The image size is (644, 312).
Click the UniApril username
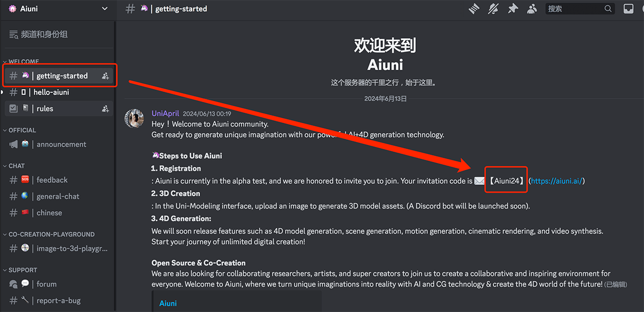[x=165, y=113]
